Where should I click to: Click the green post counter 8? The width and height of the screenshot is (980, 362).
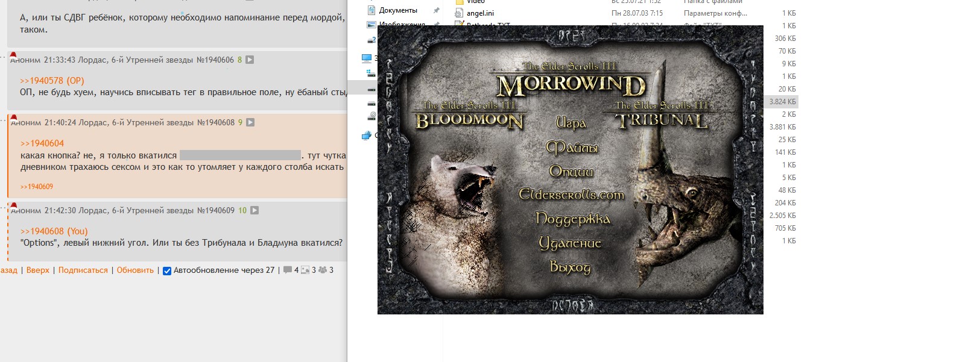239,60
